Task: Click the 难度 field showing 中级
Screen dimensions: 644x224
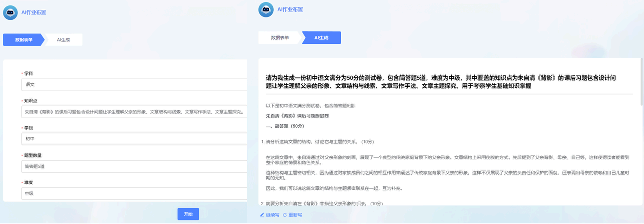Action: (134, 193)
